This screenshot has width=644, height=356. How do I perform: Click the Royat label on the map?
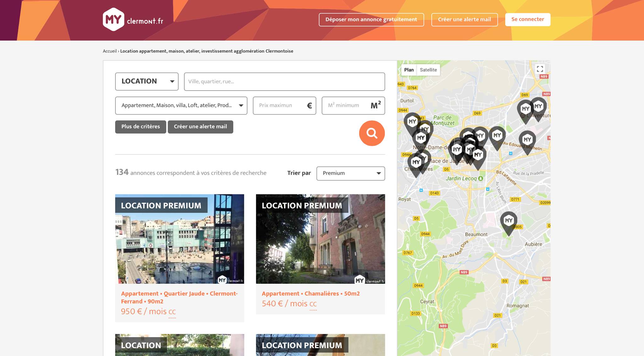pyautogui.click(x=404, y=199)
